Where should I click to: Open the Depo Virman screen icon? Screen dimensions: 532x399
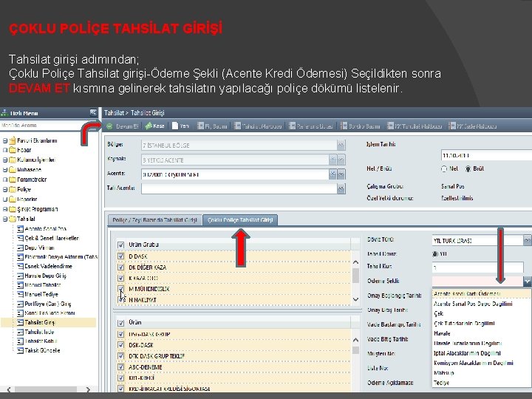click(x=21, y=248)
